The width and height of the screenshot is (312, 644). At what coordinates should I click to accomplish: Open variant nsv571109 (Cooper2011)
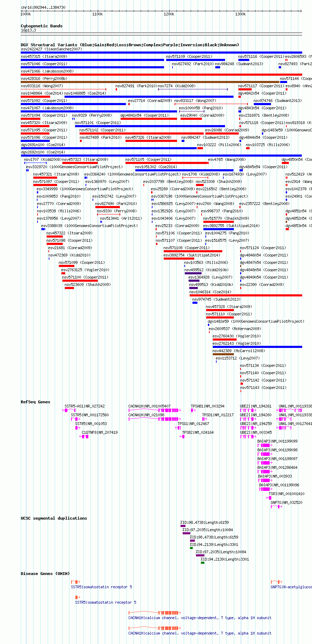click(x=189, y=56)
